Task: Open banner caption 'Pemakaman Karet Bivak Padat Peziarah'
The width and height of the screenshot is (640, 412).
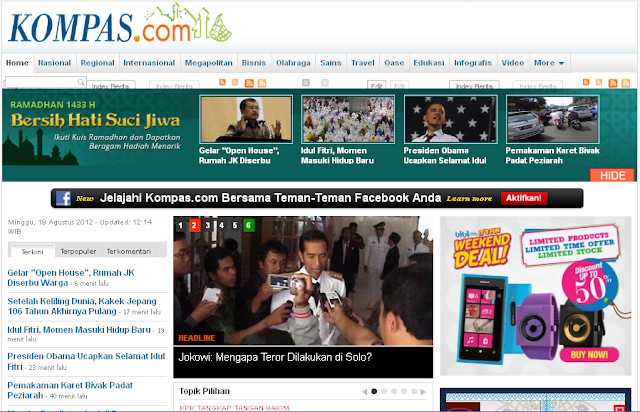Action: 553,156
